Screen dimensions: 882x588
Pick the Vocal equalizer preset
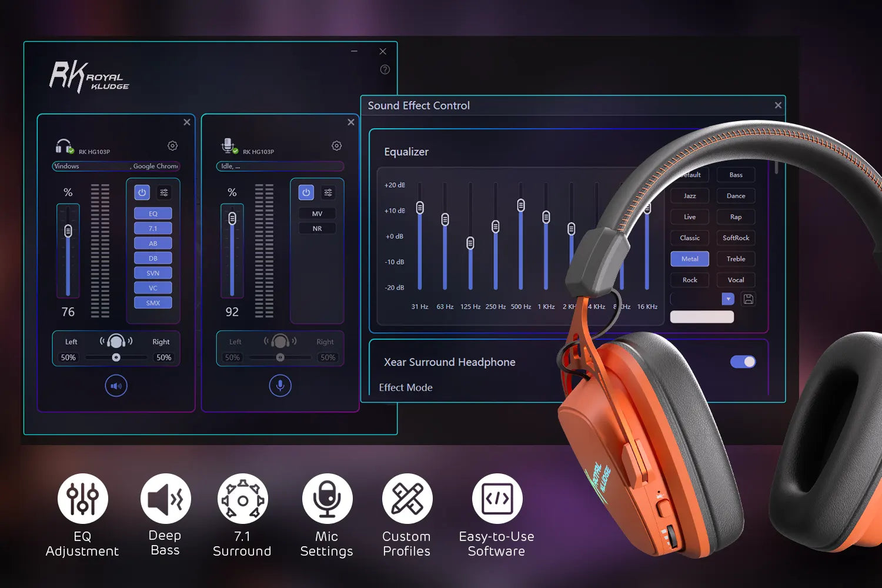coord(736,280)
